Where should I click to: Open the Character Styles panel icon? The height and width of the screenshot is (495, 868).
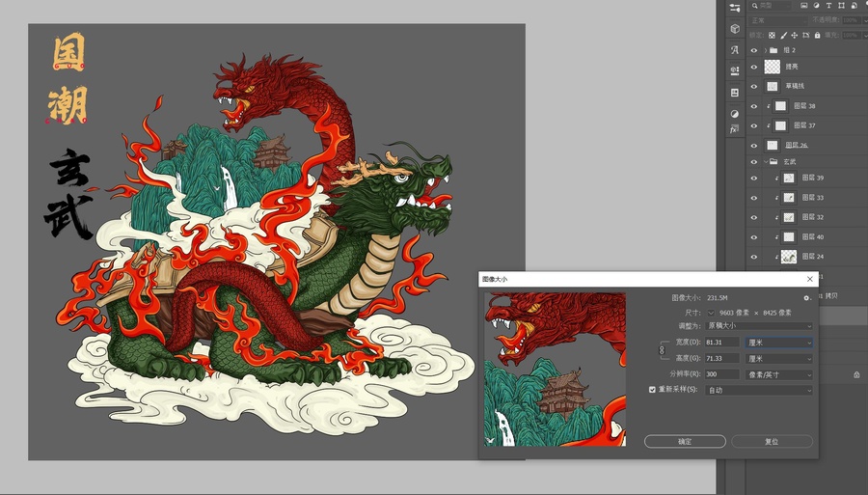(x=735, y=70)
